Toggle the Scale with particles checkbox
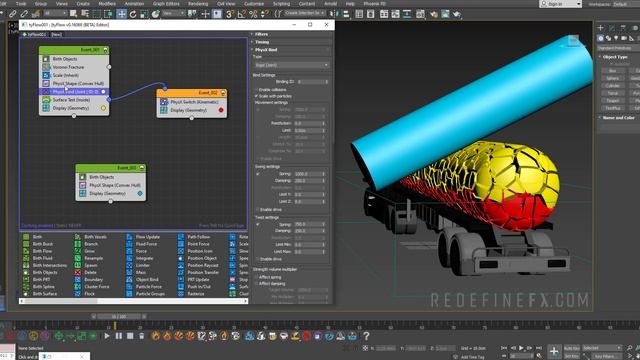The height and width of the screenshot is (360, 640). coord(256,96)
